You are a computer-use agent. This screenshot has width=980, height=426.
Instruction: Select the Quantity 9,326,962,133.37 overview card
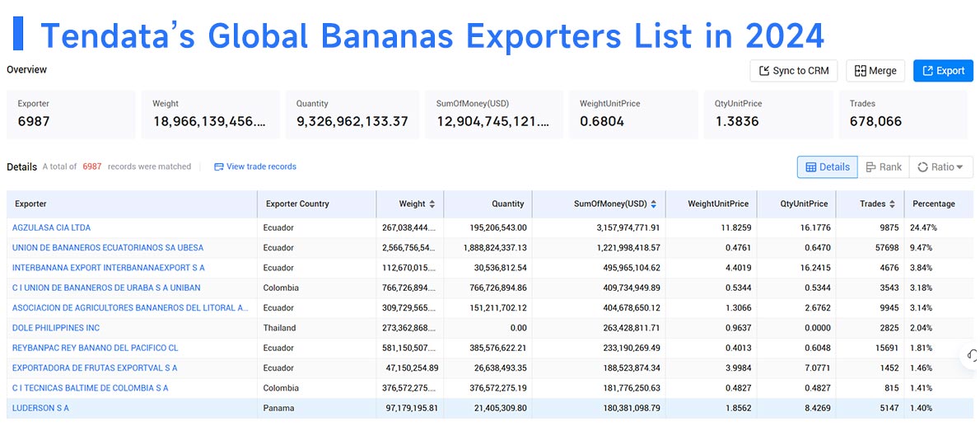(x=352, y=115)
